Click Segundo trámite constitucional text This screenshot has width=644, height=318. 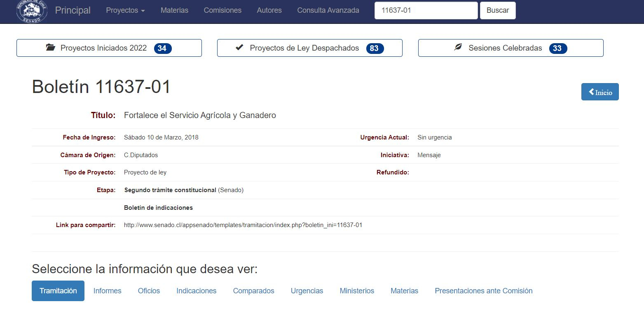click(170, 190)
